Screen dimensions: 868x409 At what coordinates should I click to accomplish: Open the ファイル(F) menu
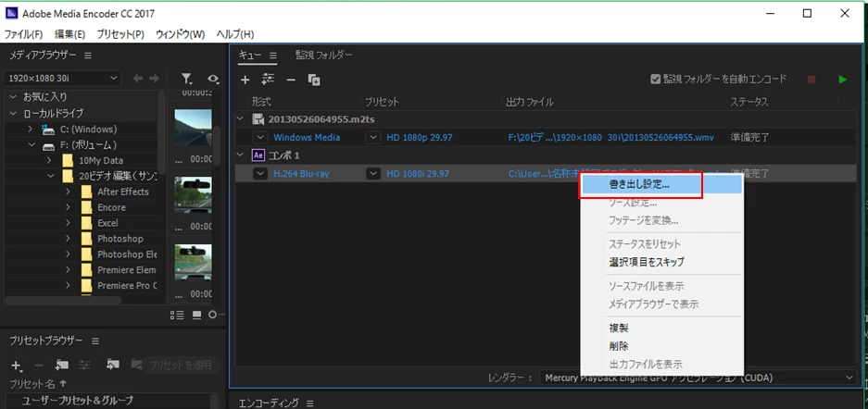click(x=23, y=34)
